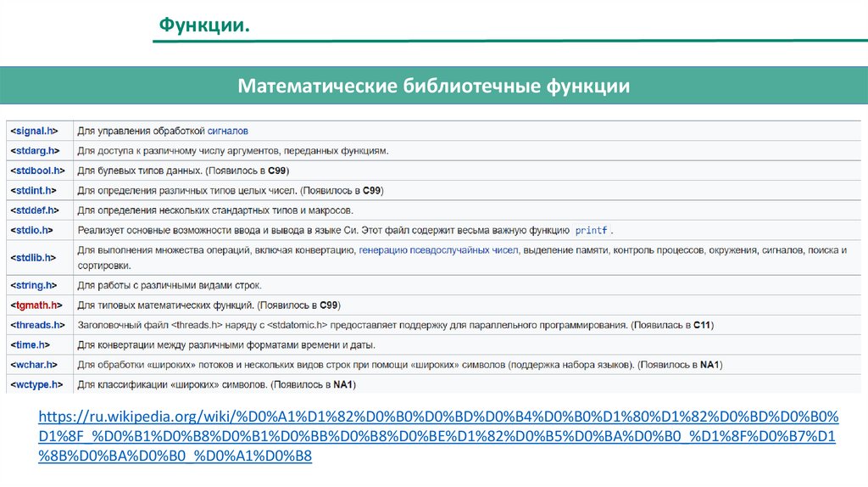Click the 'Функции.' slide title
The image size is (868, 487).
point(204,25)
